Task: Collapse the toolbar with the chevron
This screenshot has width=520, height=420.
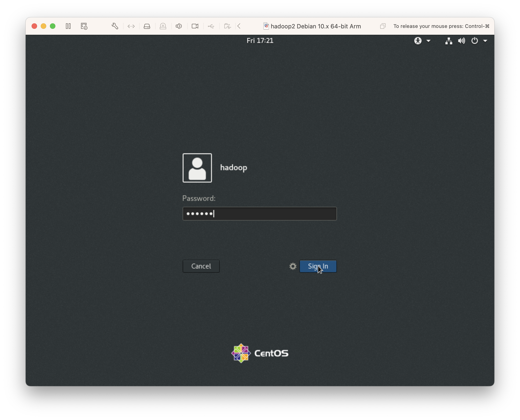Action: pyautogui.click(x=239, y=26)
